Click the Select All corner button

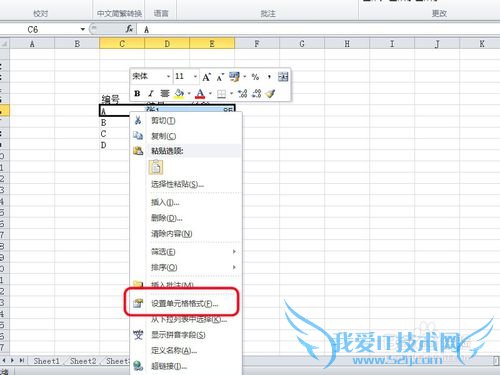click(x=5, y=44)
